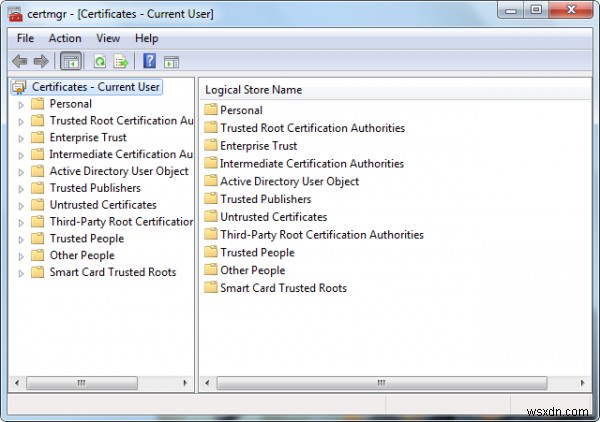Click the Show/Hide Action Pane icon

pos(171,61)
